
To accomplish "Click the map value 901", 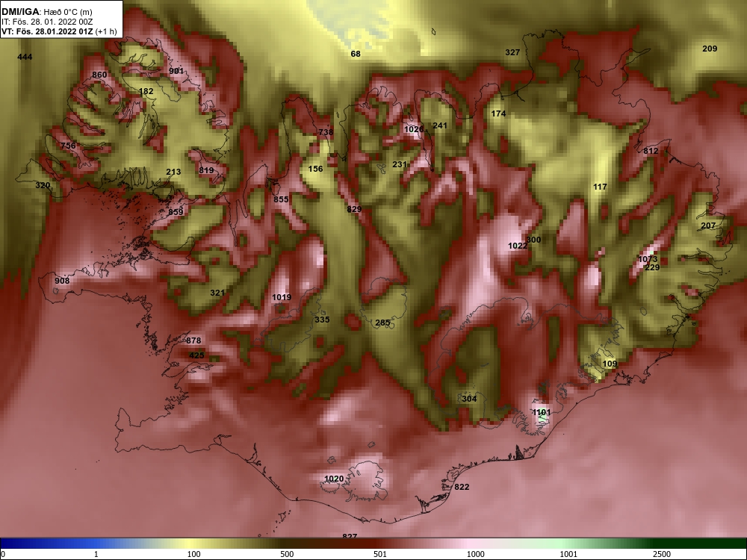I will (176, 71).
